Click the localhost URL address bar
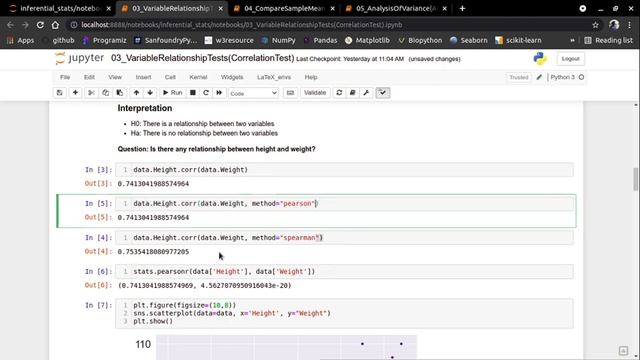Image resolution: width=640 pixels, height=360 pixels. coord(331,25)
